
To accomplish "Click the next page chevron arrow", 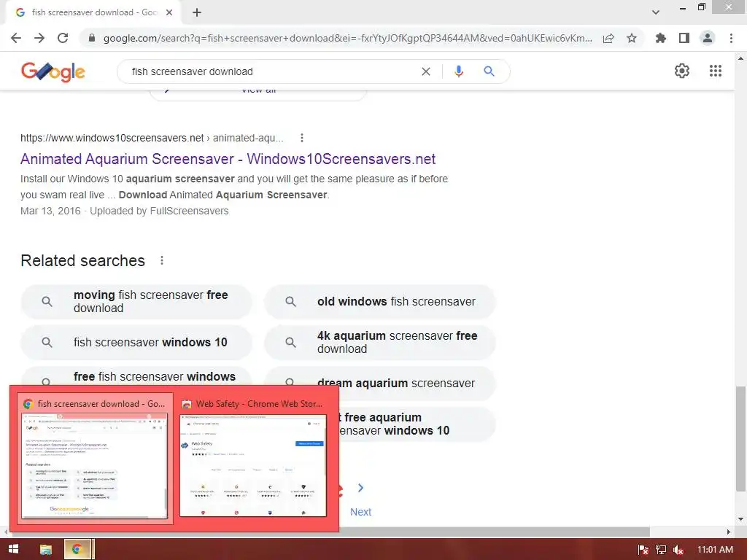I will coord(360,488).
